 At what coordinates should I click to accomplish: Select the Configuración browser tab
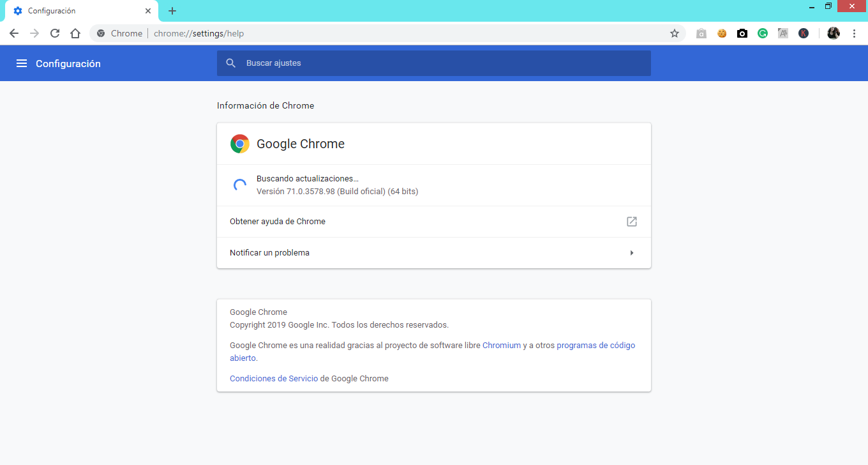pos(77,11)
